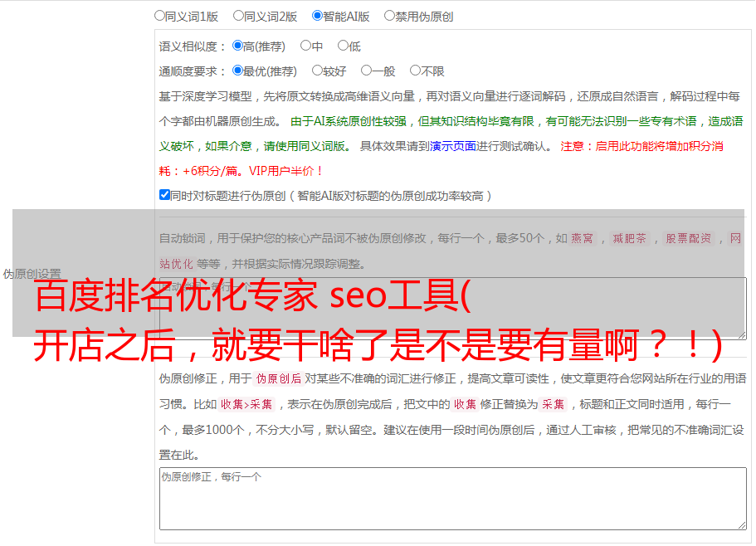This screenshot has width=756, height=546.
Task: Click the 伪原创后 highlighted tag
Action: coord(279,378)
